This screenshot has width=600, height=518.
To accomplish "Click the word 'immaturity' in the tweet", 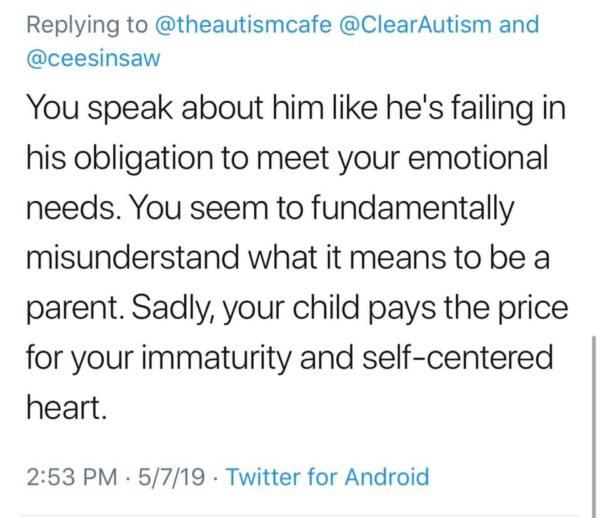I will 217,358.
